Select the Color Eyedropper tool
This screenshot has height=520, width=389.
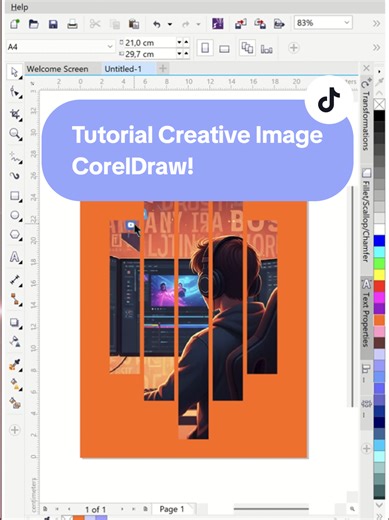coord(15,365)
